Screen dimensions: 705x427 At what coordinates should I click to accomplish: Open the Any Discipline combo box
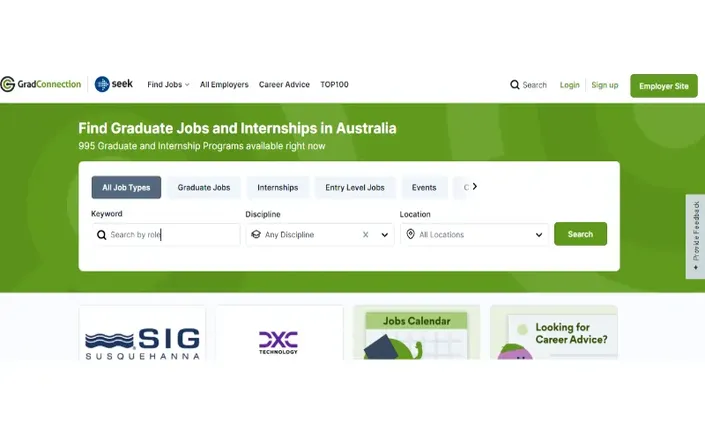tap(320, 235)
